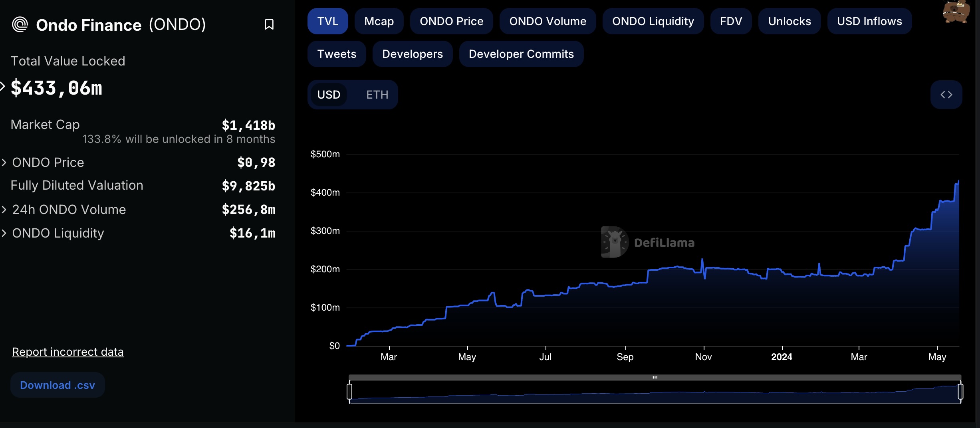Toggle the Mcap chart series
The height and width of the screenshot is (428, 980).
pos(379,21)
